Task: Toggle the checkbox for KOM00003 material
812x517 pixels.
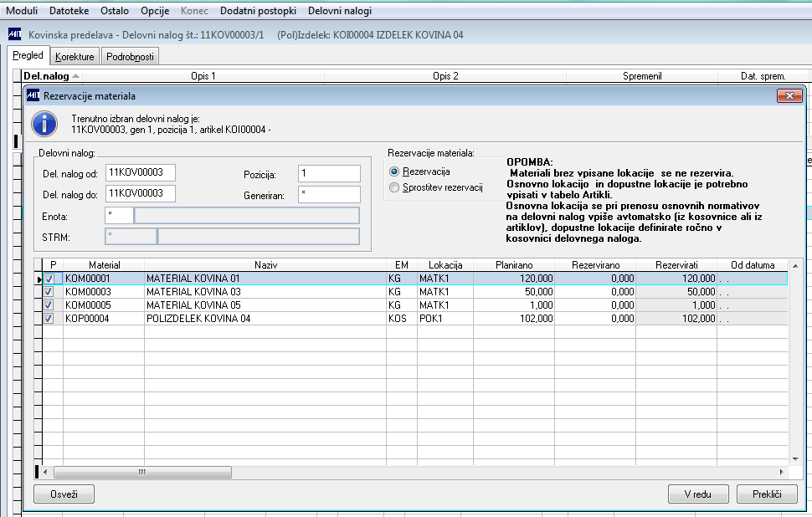Action: pos(49,292)
